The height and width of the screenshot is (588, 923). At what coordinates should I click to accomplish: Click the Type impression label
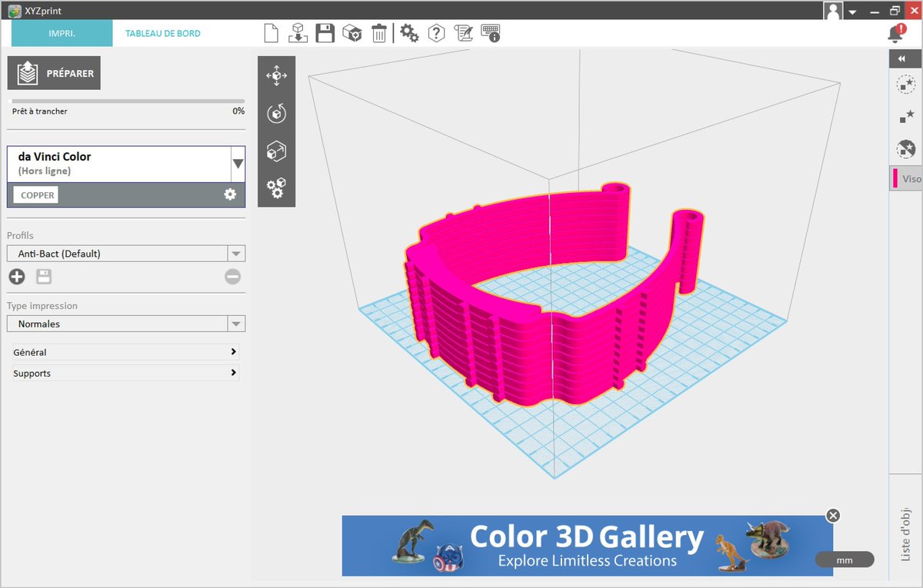(x=42, y=305)
